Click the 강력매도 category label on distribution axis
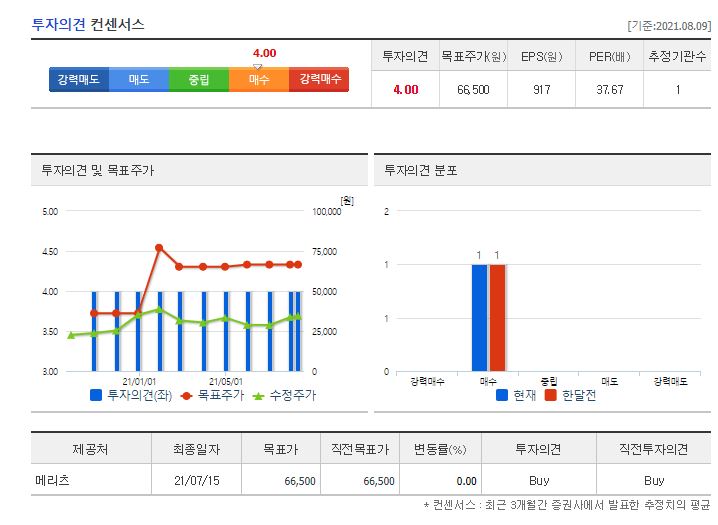This screenshot has width=718, height=525. coord(670,381)
